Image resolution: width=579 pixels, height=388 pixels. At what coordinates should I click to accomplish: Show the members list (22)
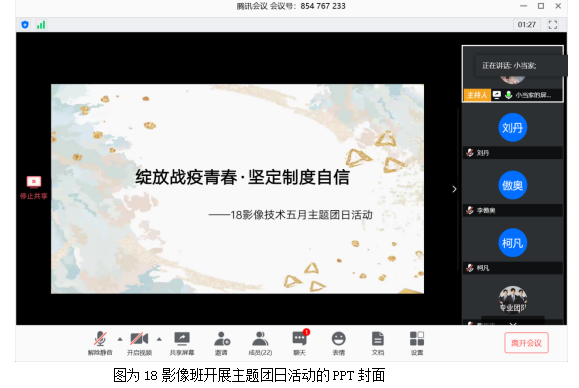click(260, 343)
